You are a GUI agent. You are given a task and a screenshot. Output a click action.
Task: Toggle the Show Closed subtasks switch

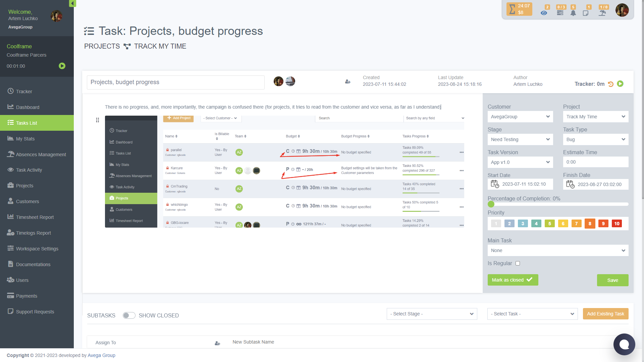click(x=129, y=315)
